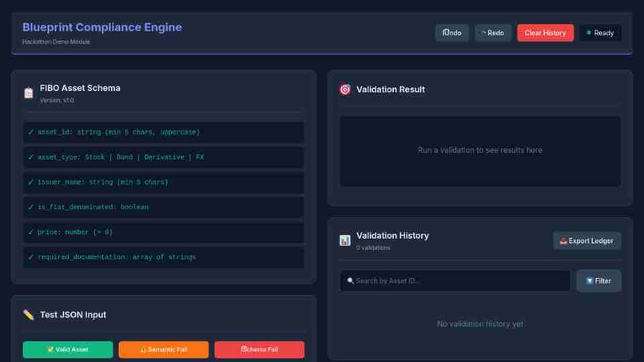Screen dimensions: 644x362
Task: Load the Schema Fail sample
Action: (260, 350)
